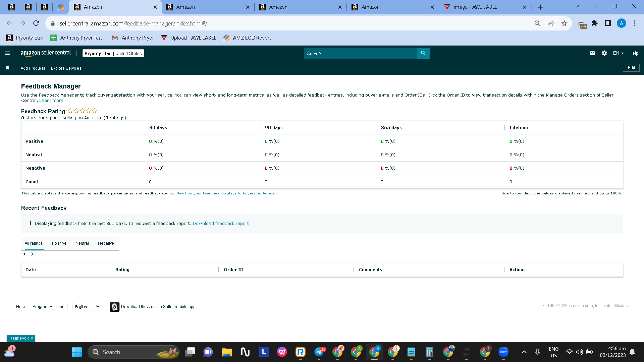Open the AMZ EOD Report bookmark
The width and height of the screenshot is (644, 362).
(247, 38)
